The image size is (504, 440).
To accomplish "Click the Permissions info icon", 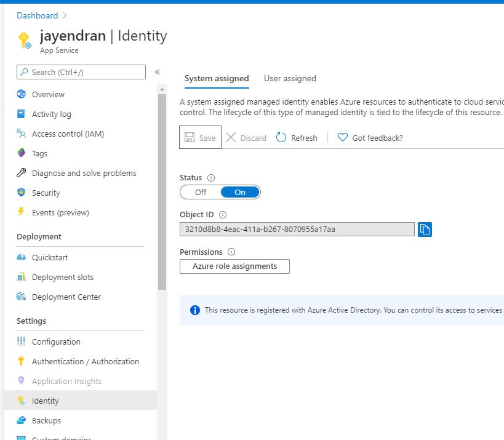I will pyautogui.click(x=231, y=252).
